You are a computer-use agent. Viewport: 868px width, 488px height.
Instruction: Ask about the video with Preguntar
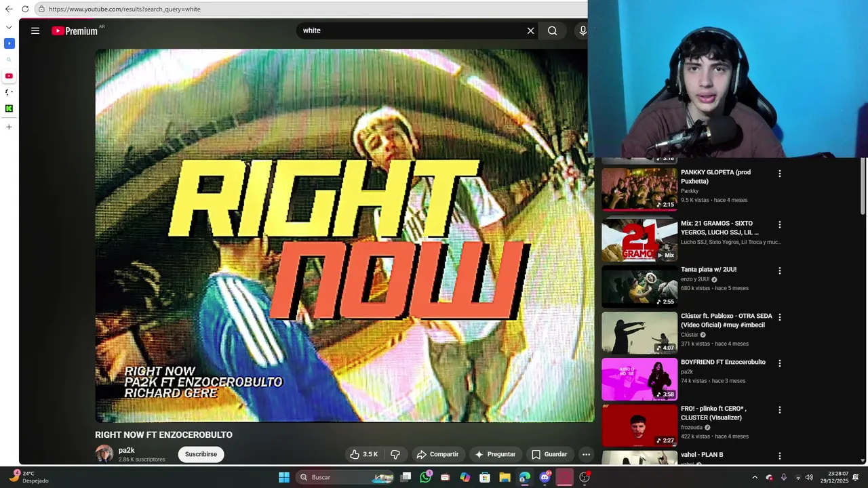(x=495, y=454)
